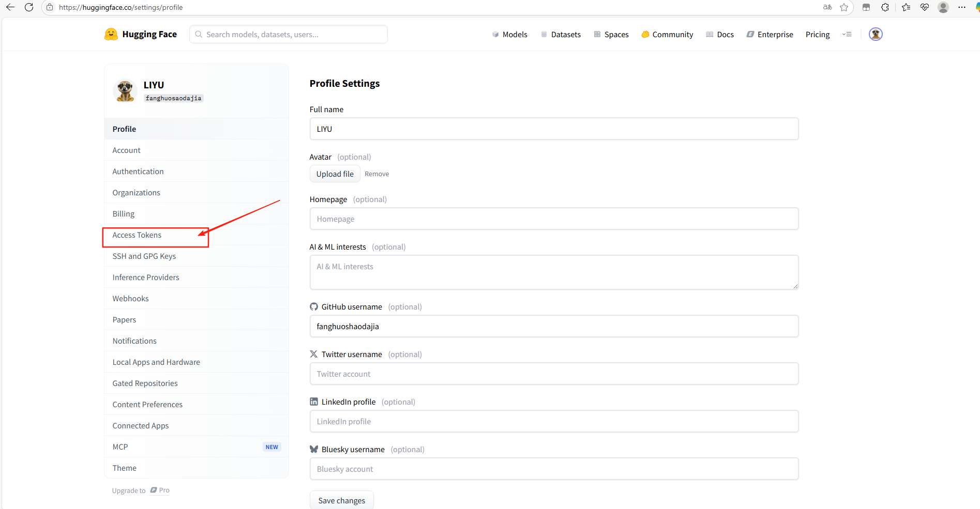Open Connected Apps in sidebar

[197, 425]
